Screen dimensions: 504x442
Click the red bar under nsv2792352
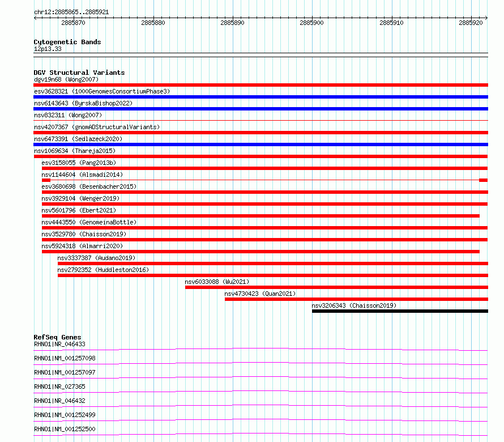[x=273, y=275]
